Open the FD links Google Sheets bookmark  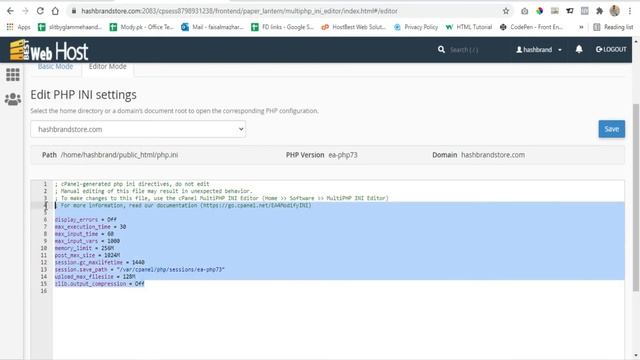(282, 27)
